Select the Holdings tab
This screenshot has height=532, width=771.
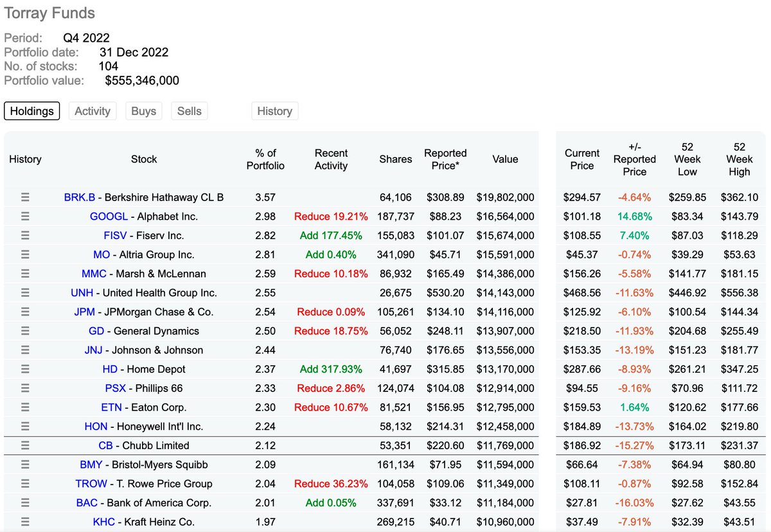pos(32,111)
